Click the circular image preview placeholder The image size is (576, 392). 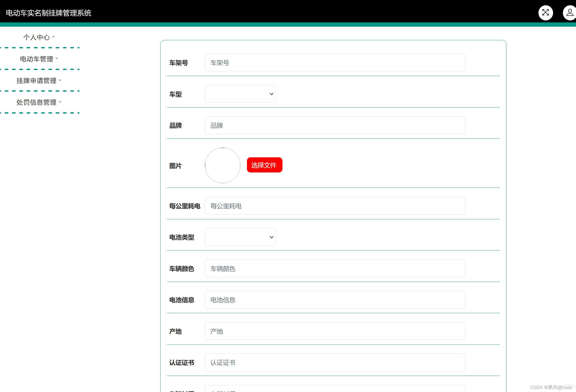(x=222, y=165)
